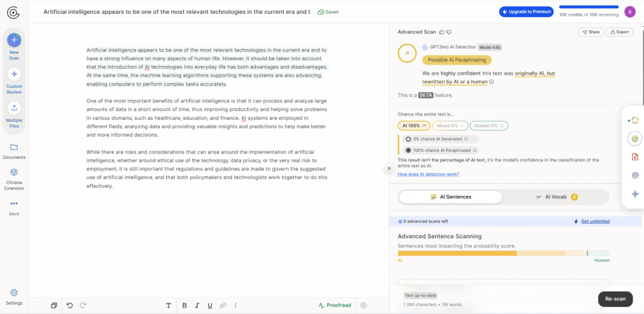Open the Custom Review sparkle icon
This screenshot has height=314, width=644.
click(x=14, y=74)
